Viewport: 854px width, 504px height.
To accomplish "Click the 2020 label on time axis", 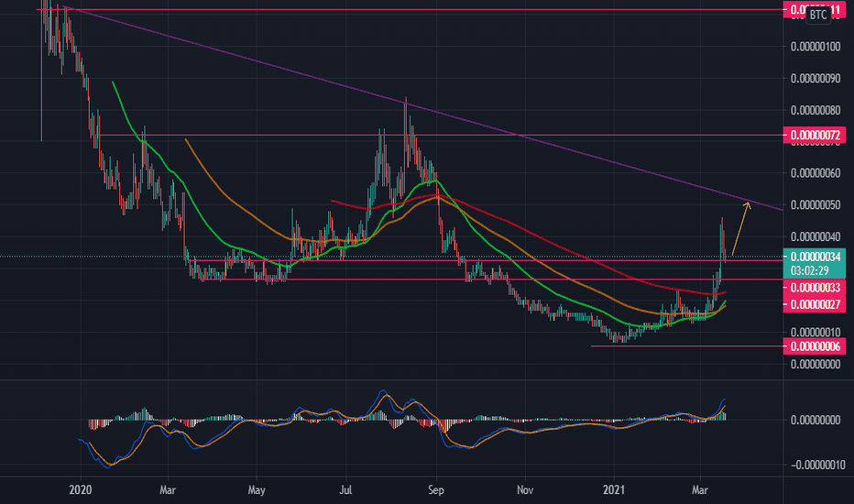I will [81, 490].
